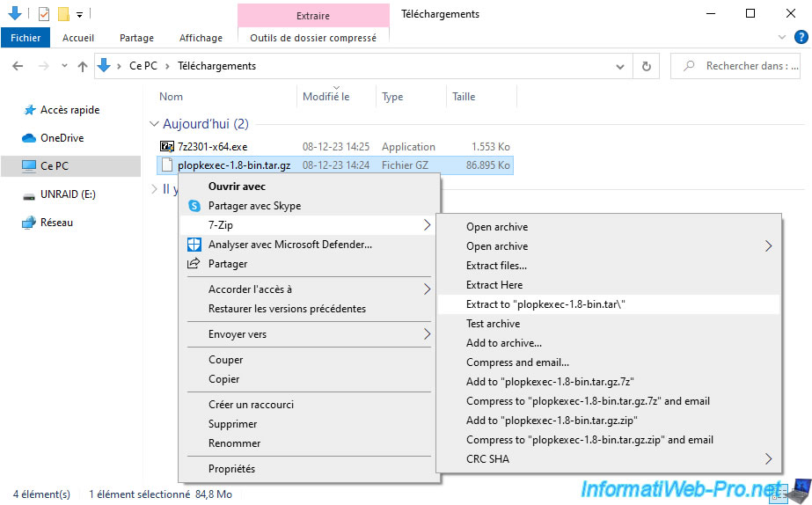This screenshot has width=812, height=505.
Task: Select the OneDrive cloud icon in sidebar
Action: coord(28,138)
